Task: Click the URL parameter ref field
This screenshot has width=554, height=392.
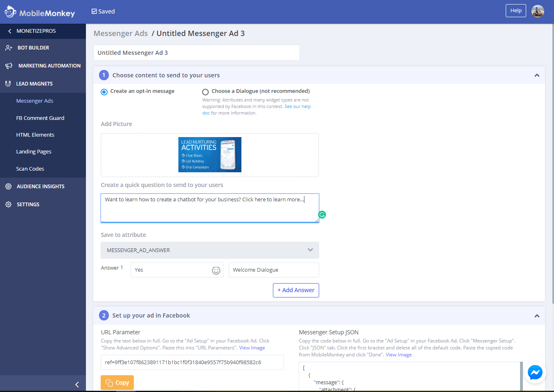Action: tap(192, 363)
